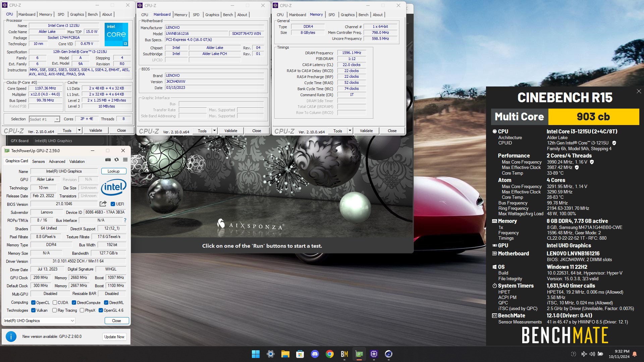Click the BIOS share/export arrow icon in GPU-Z
Image resolution: width=644 pixels, height=362 pixels.
pyautogui.click(x=103, y=204)
